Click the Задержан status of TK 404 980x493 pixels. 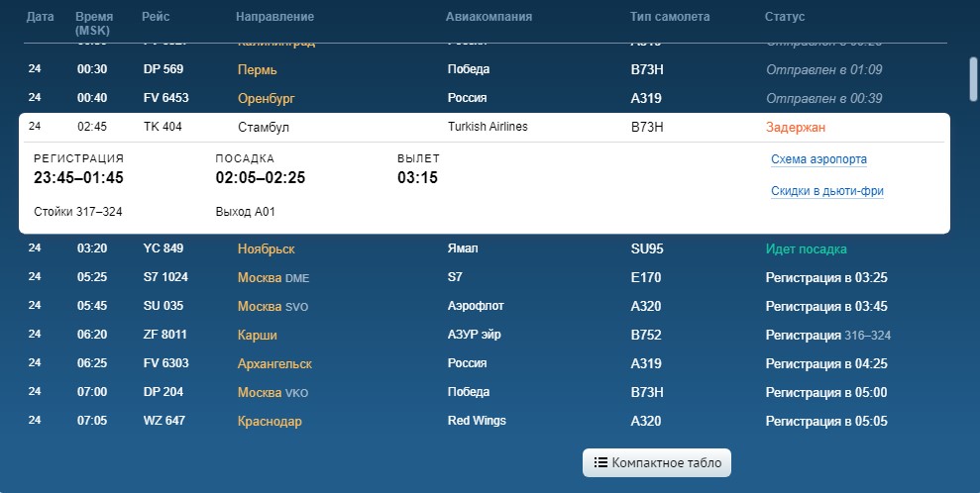pyautogui.click(x=795, y=128)
